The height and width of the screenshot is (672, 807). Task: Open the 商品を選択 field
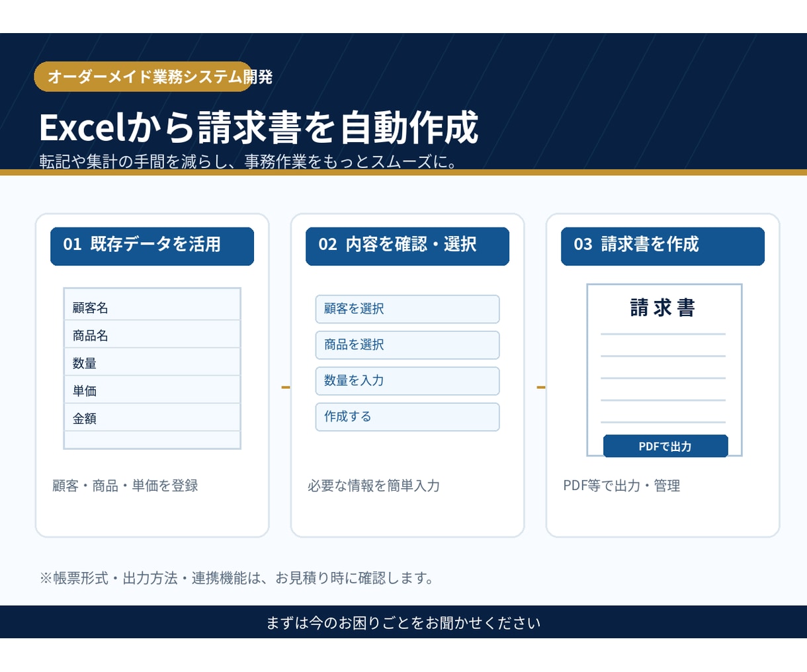point(407,345)
